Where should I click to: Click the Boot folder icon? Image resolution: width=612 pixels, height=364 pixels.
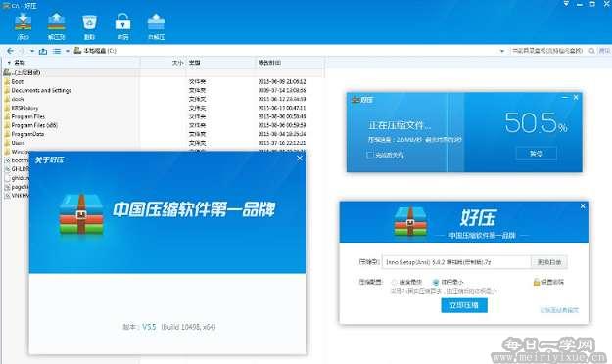7,81
